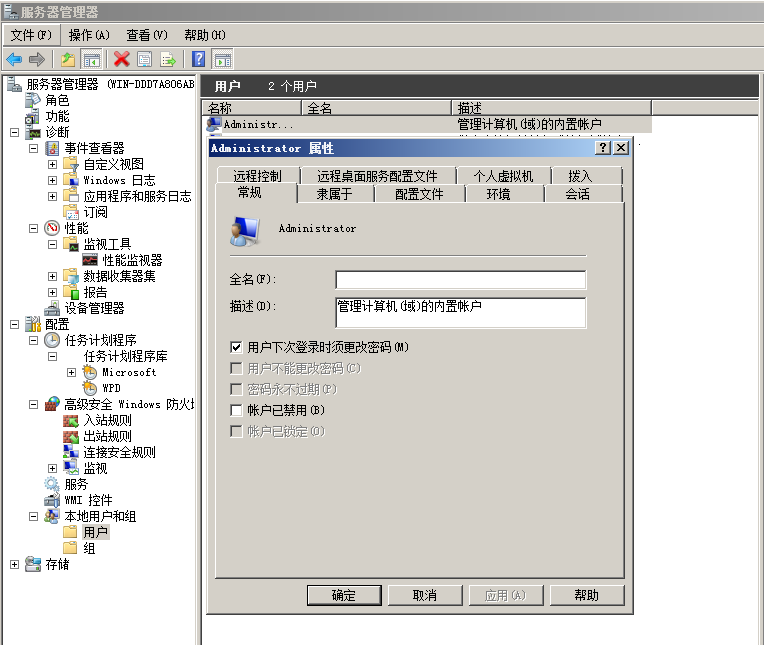The height and width of the screenshot is (645, 764).
Task: Expand the Windows 日志 node
Action: (53, 181)
